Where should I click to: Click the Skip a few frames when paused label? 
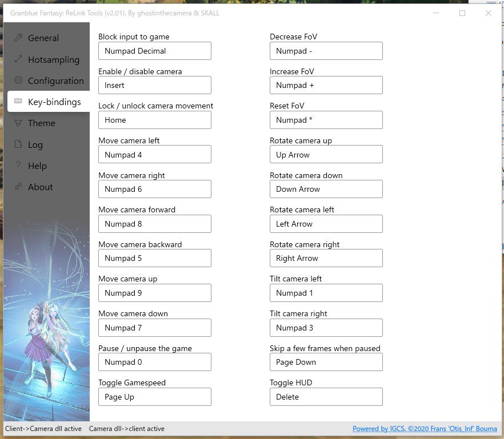point(325,348)
